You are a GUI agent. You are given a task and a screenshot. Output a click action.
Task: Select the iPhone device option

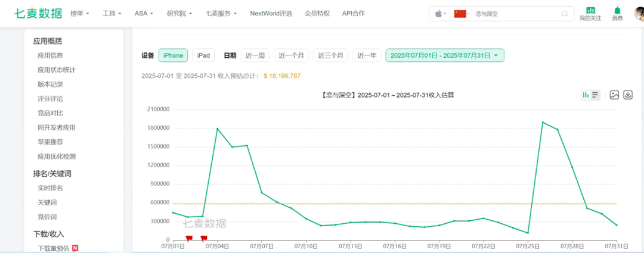pyautogui.click(x=174, y=55)
